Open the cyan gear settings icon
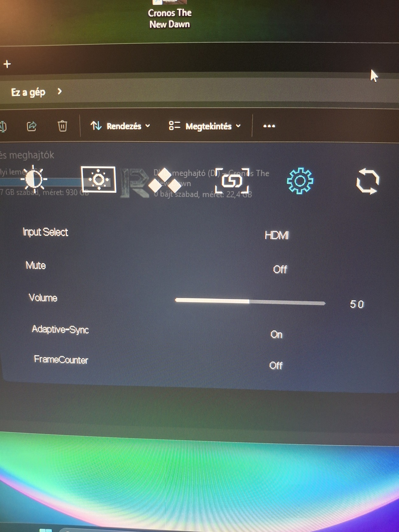 click(x=300, y=181)
